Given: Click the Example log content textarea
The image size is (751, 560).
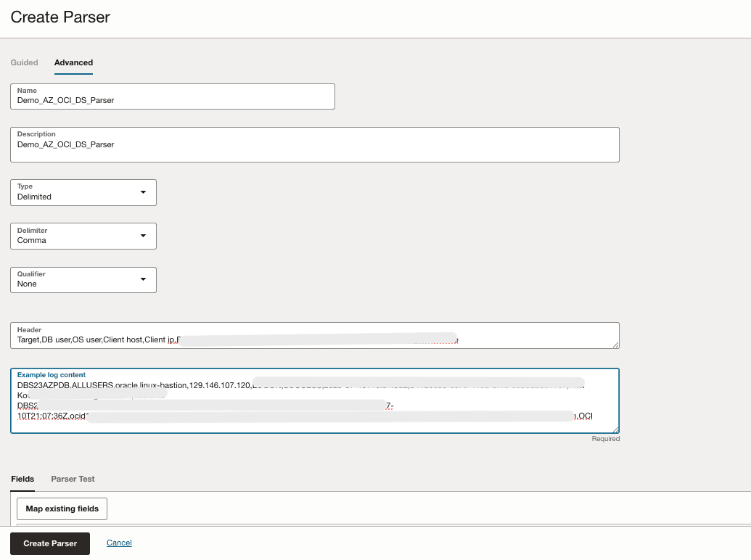Looking at the screenshot, I should 315,400.
